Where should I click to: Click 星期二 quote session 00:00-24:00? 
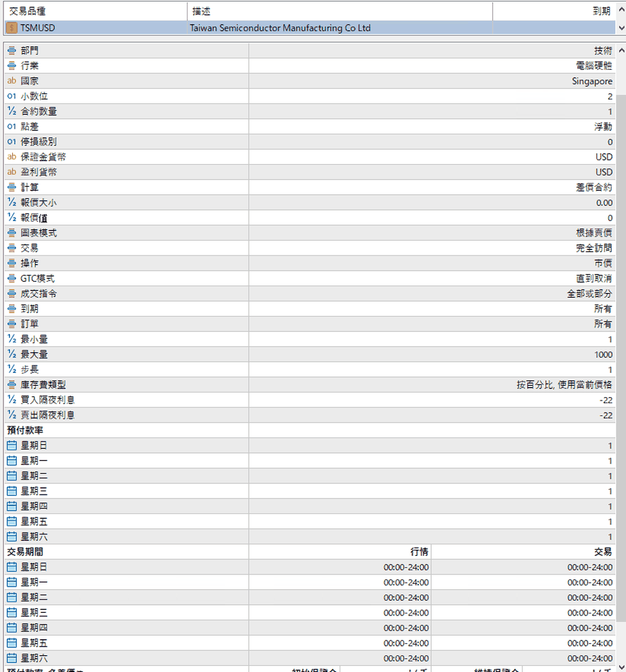coord(406,597)
